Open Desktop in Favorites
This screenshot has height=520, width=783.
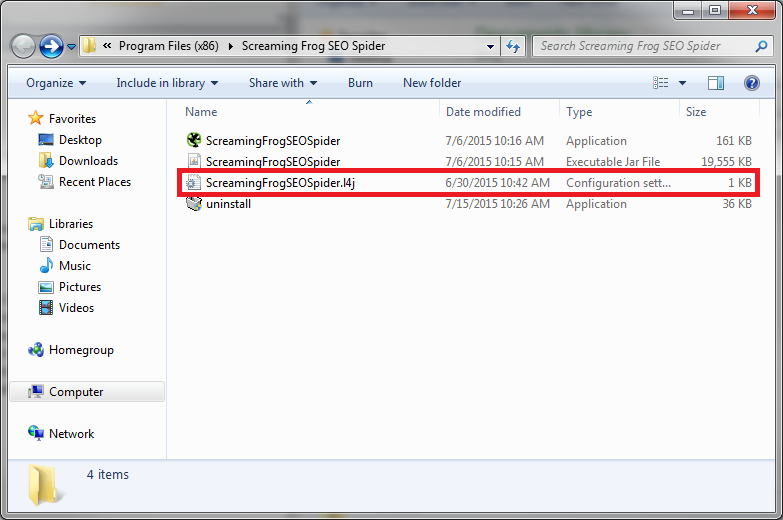[80, 140]
